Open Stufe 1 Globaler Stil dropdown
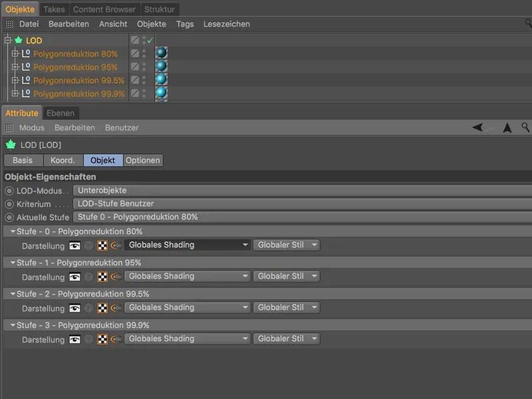 287,276
